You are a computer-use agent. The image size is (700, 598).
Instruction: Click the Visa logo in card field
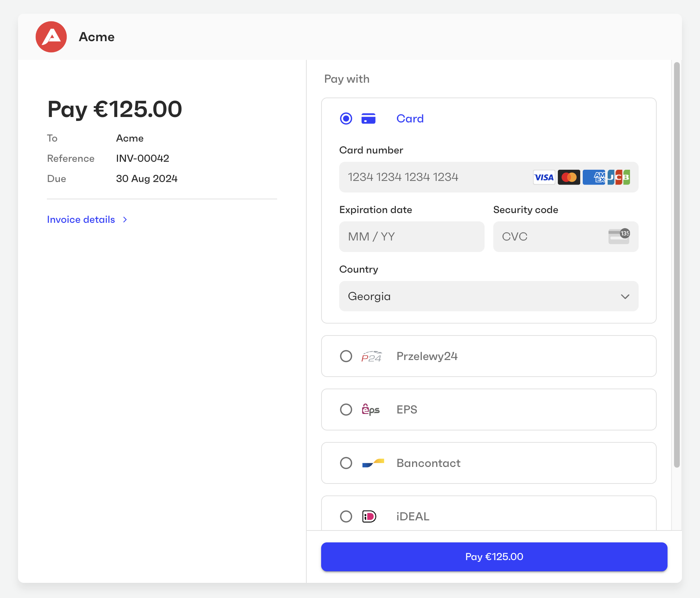pyautogui.click(x=544, y=177)
